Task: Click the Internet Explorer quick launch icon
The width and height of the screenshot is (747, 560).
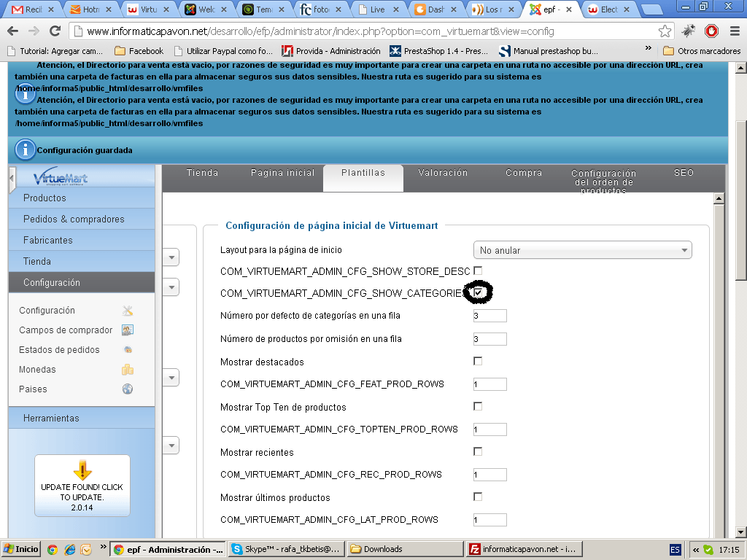Action: pos(69,550)
